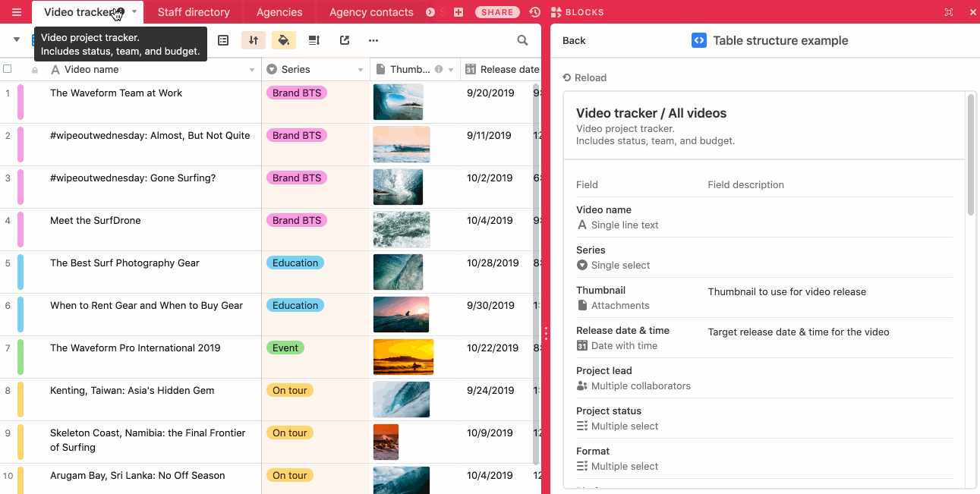The width and height of the screenshot is (980, 494).
Task: Click the SHARE button
Action: coord(497,12)
